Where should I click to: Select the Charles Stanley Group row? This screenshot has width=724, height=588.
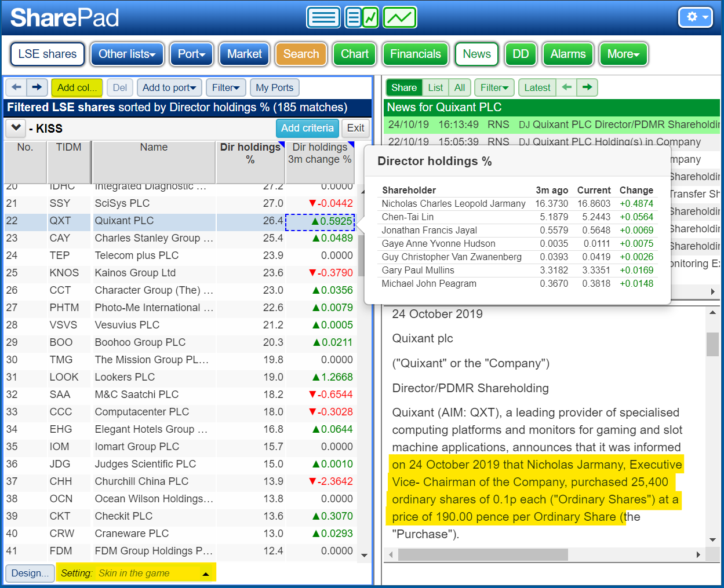180,238
